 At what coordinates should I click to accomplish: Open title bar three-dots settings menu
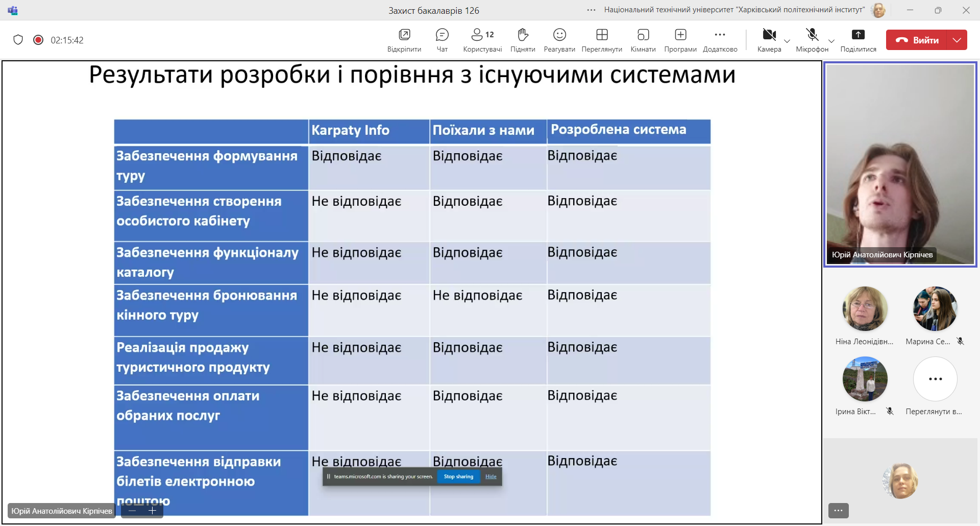tap(591, 10)
